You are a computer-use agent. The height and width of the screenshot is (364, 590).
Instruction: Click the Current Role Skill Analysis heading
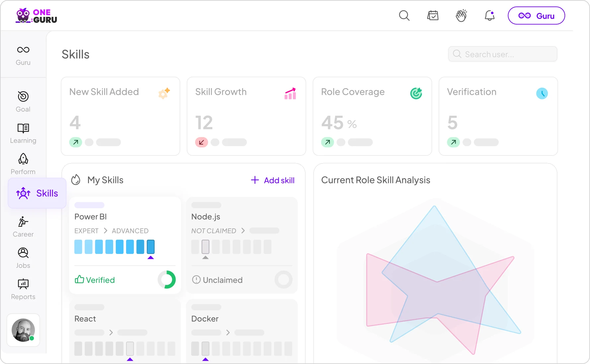click(x=376, y=180)
